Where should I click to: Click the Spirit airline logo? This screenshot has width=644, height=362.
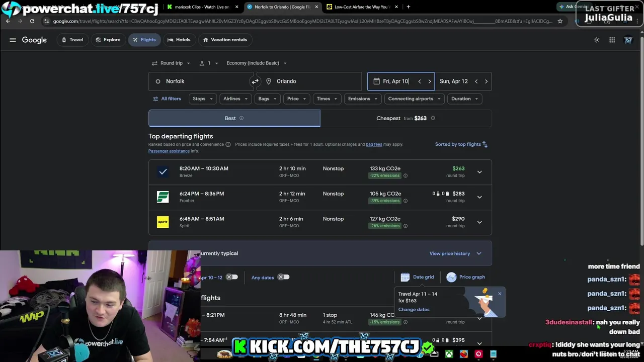[163, 222]
